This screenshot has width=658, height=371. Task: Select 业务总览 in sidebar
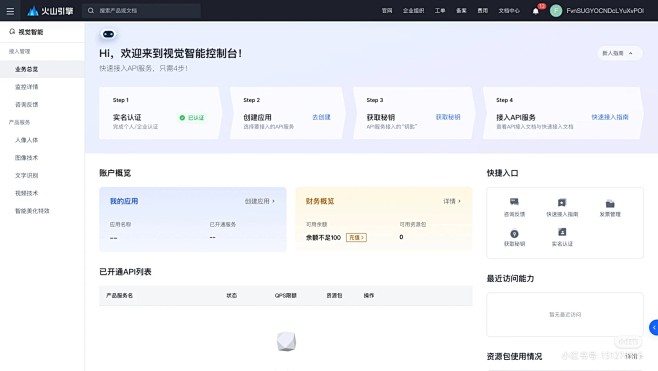click(42, 69)
